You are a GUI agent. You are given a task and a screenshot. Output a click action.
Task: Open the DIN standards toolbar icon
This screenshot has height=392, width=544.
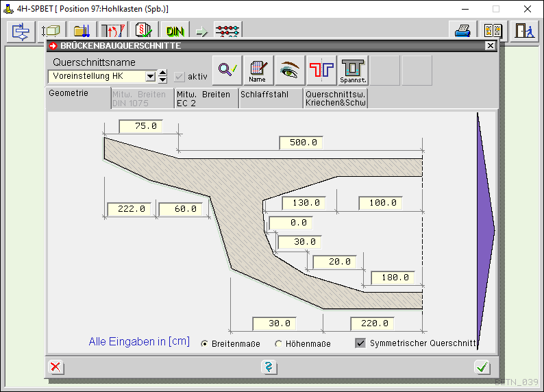pos(175,31)
